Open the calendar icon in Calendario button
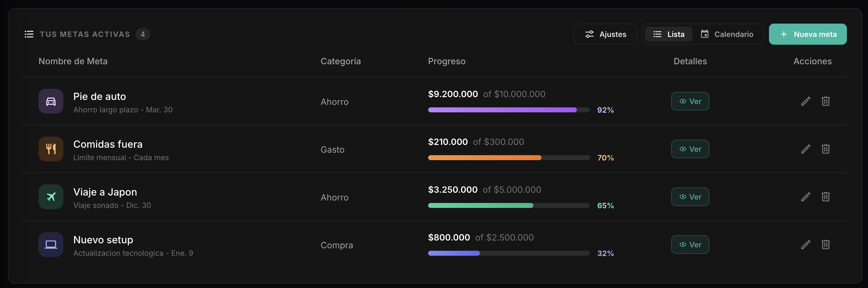The image size is (868, 288). (705, 34)
